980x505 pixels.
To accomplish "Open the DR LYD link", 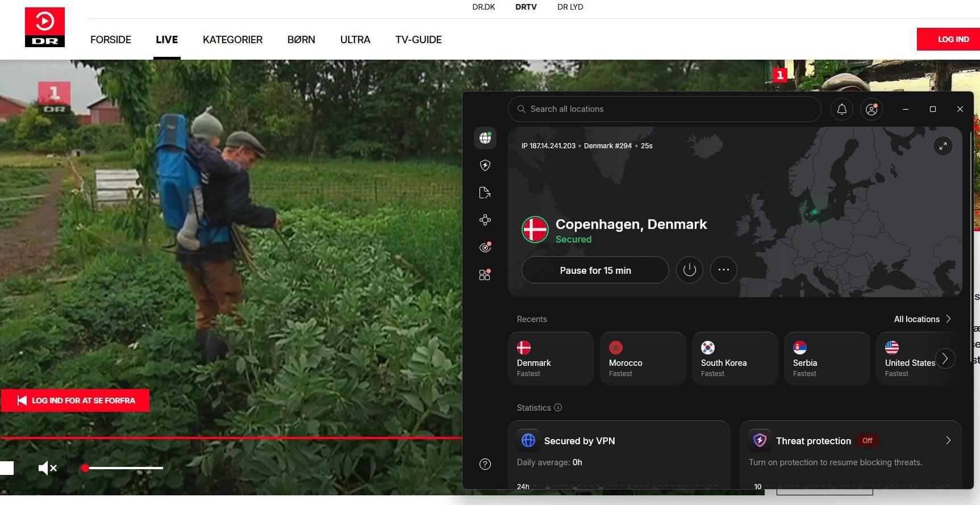I will (x=570, y=7).
